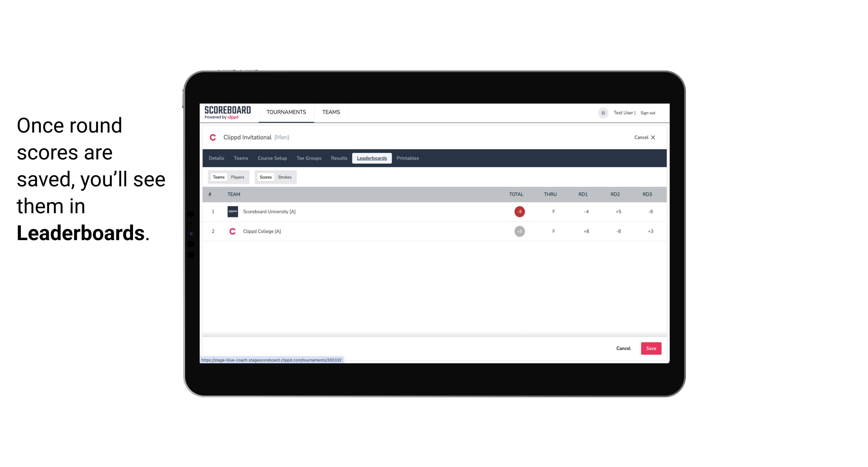This screenshot has height=467, width=868.
Task: Click the Scores filter button
Action: point(265,177)
